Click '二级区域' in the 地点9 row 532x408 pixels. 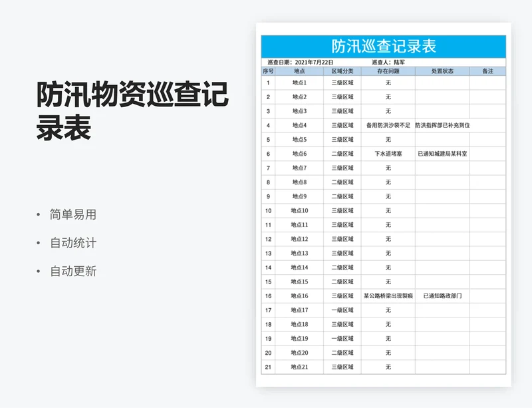tap(342, 196)
